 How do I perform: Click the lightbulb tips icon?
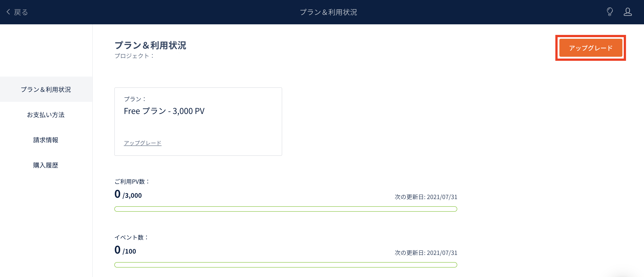click(610, 12)
